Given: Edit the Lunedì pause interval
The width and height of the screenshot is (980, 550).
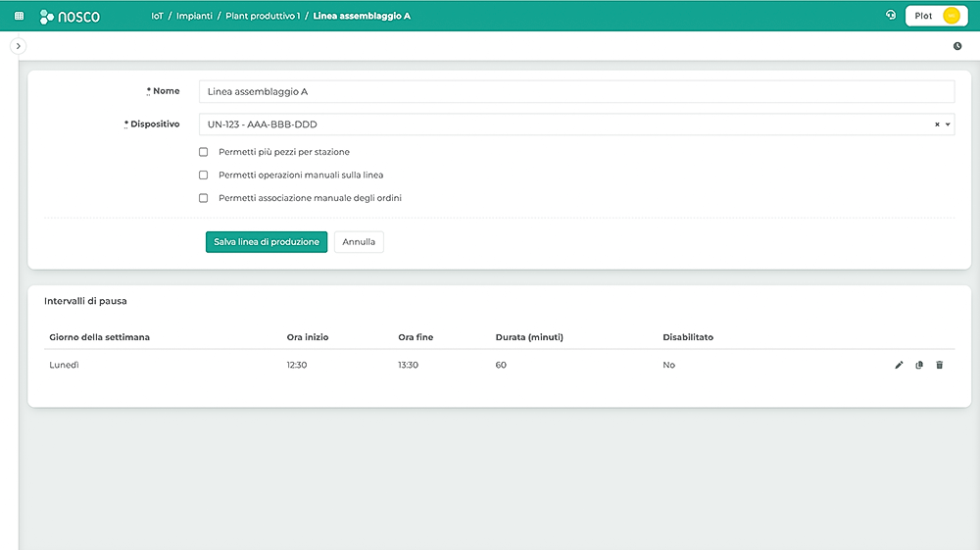Looking at the screenshot, I should pyautogui.click(x=899, y=365).
